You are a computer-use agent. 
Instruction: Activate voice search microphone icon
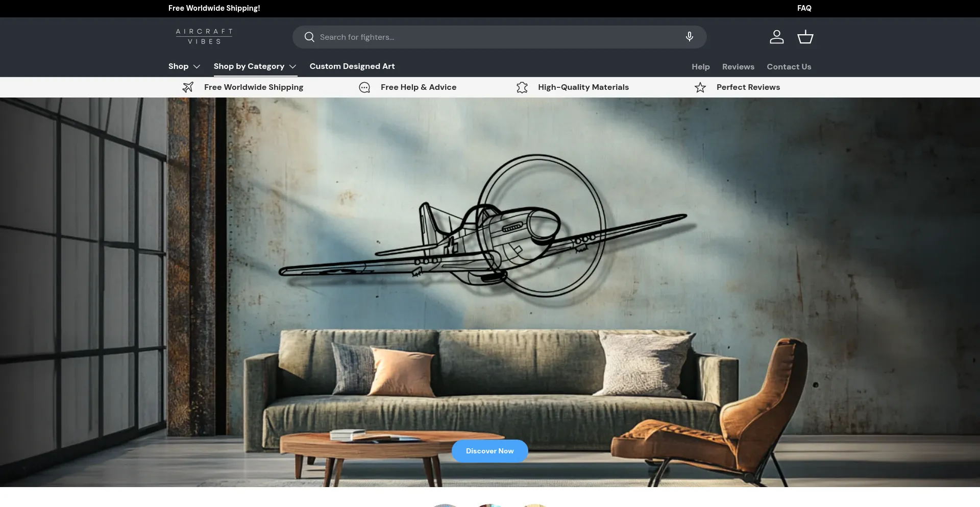689,37
